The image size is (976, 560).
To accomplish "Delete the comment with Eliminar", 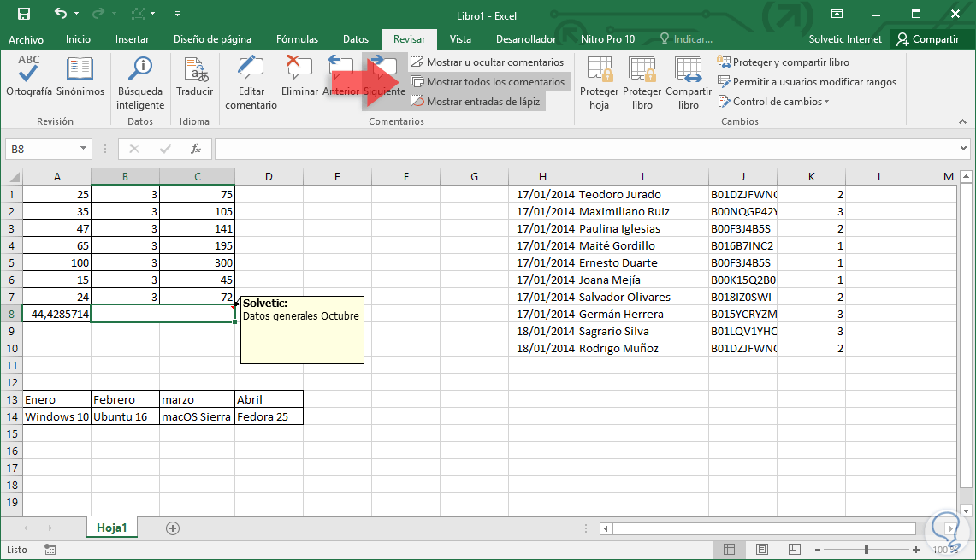I will point(299,76).
